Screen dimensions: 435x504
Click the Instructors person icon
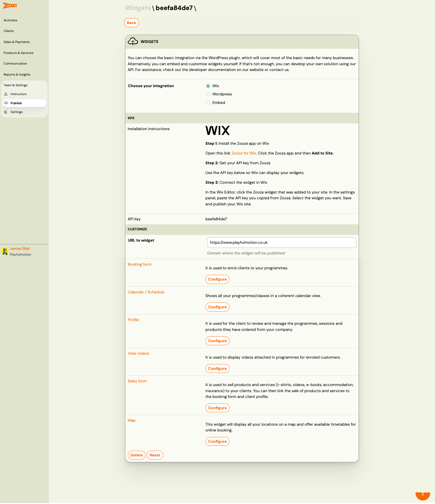pos(6,94)
